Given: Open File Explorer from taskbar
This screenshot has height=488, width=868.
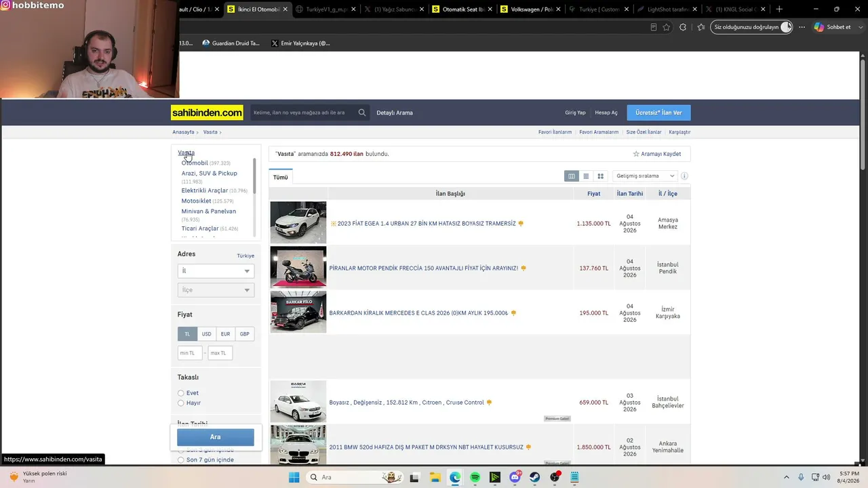Looking at the screenshot, I should click(435, 477).
